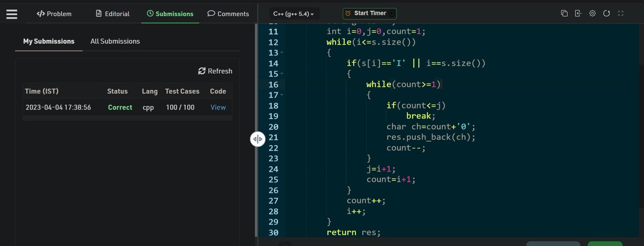Collapse the code fold at line 17

coord(281,95)
